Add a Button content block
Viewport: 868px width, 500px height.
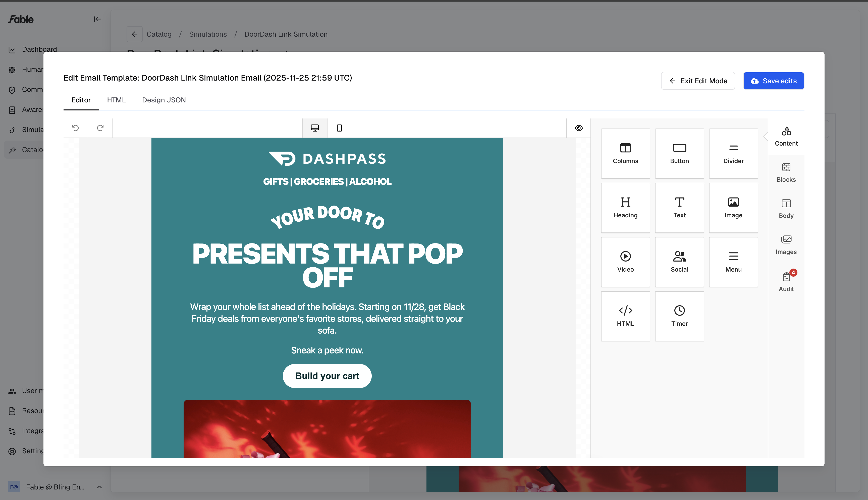pos(679,154)
